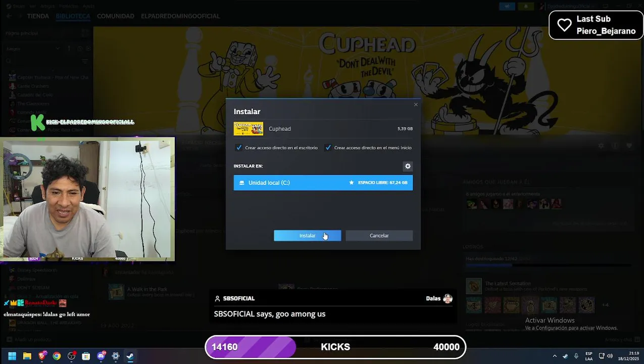Toggle 'Crear acceso directo en el escritorio' checkbox
The image size is (644, 364).
[239, 148]
